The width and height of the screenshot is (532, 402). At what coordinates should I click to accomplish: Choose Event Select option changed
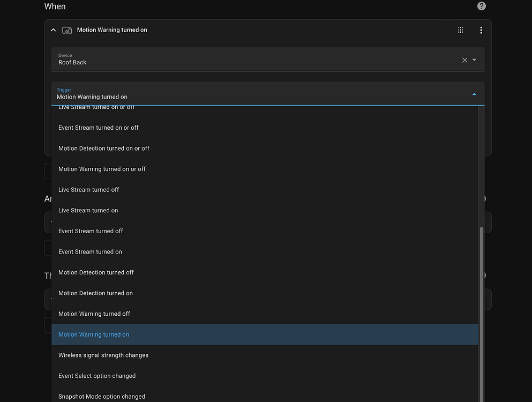tap(96, 376)
